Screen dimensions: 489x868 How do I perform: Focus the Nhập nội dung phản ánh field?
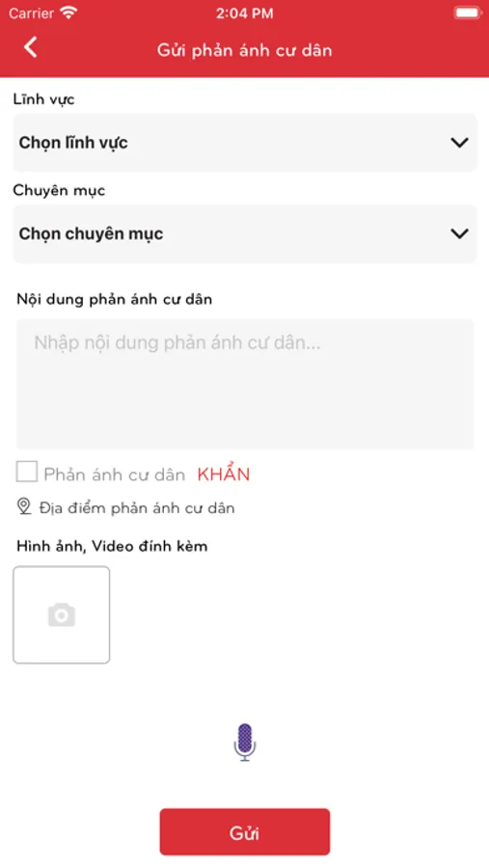point(245,384)
